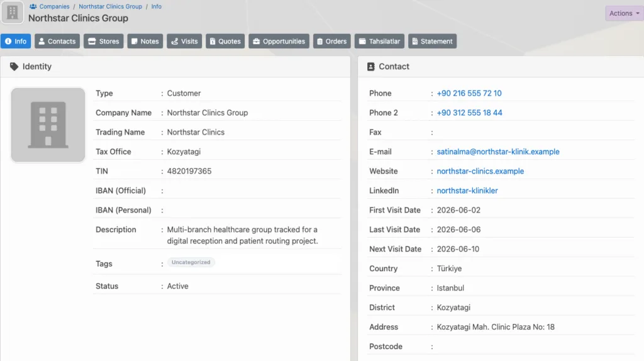This screenshot has width=644, height=361.
Task: Call the phone number +90 216 555 72 10
Action: pos(469,93)
